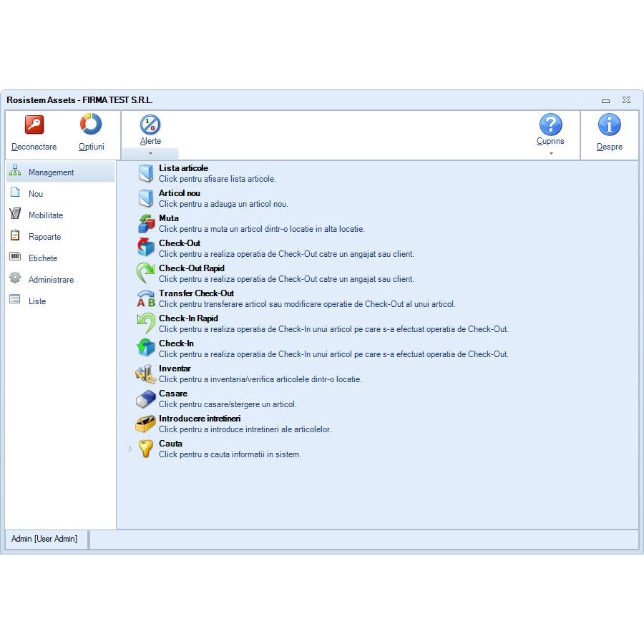Click the Alerte toolbar icon
The height and width of the screenshot is (644, 644).
[x=150, y=125]
